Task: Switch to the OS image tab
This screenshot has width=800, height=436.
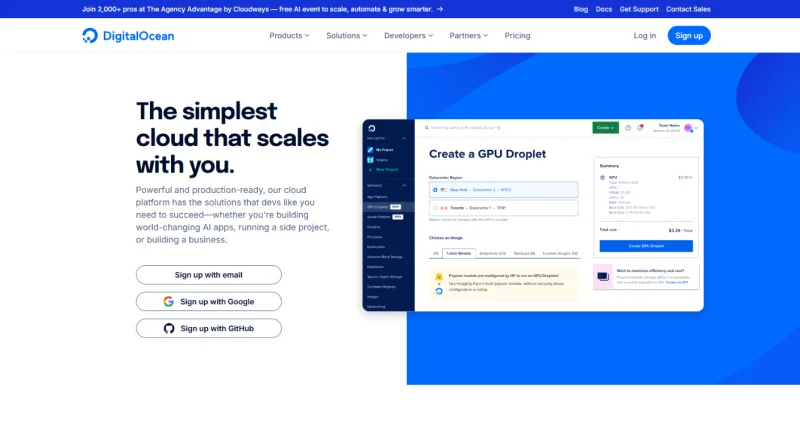Action: pyautogui.click(x=435, y=253)
